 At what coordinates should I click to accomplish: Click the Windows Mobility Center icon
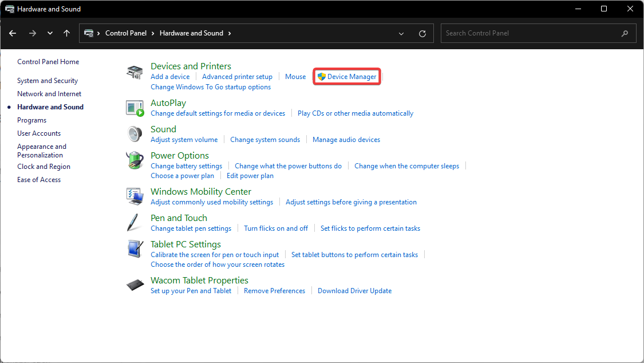135,196
